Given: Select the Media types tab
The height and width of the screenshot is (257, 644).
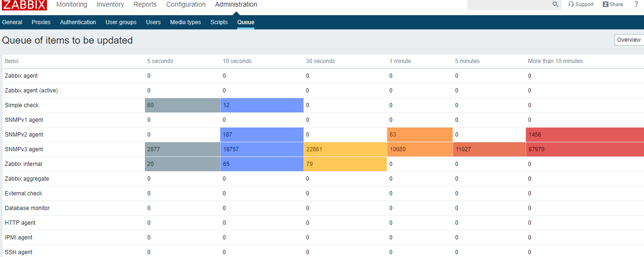Looking at the screenshot, I should coord(185,22).
